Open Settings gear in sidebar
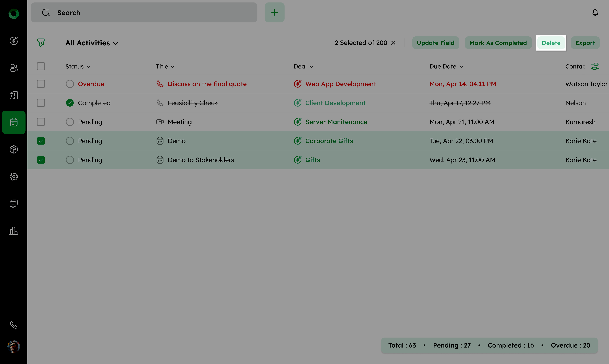The image size is (609, 364). point(14,177)
